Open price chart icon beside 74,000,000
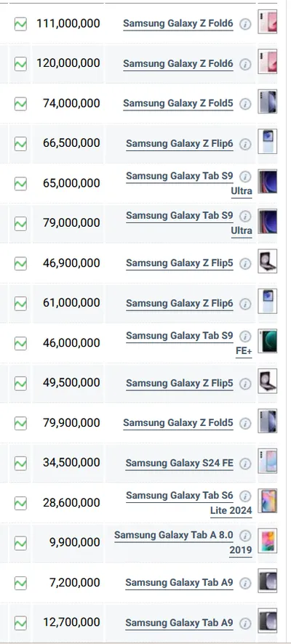 click(x=20, y=103)
